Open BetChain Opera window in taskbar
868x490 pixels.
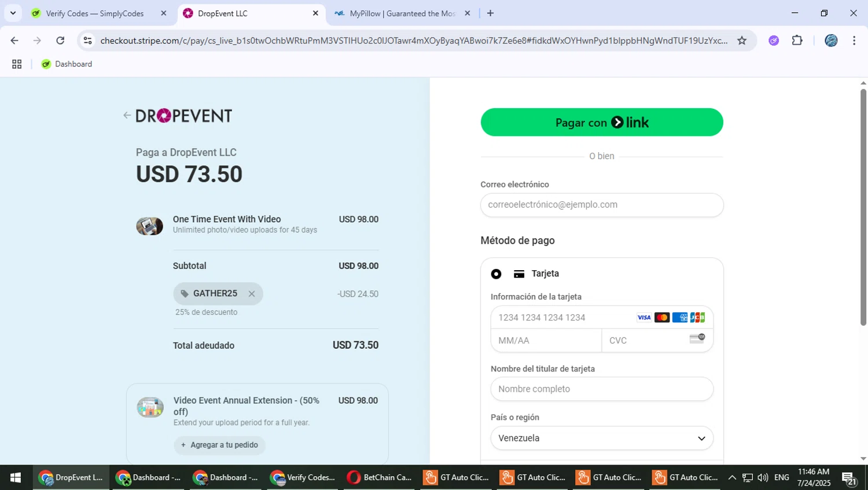pyautogui.click(x=380, y=477)
